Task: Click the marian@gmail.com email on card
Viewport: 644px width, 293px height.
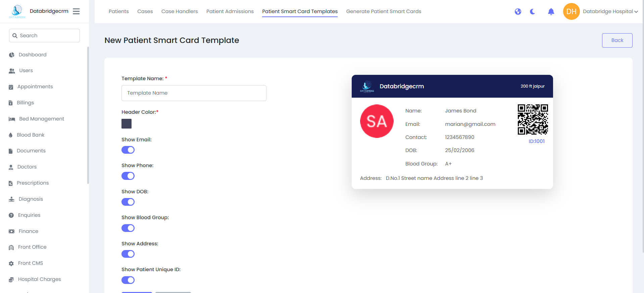Action: pyautogui.click(x=470, y=124)
